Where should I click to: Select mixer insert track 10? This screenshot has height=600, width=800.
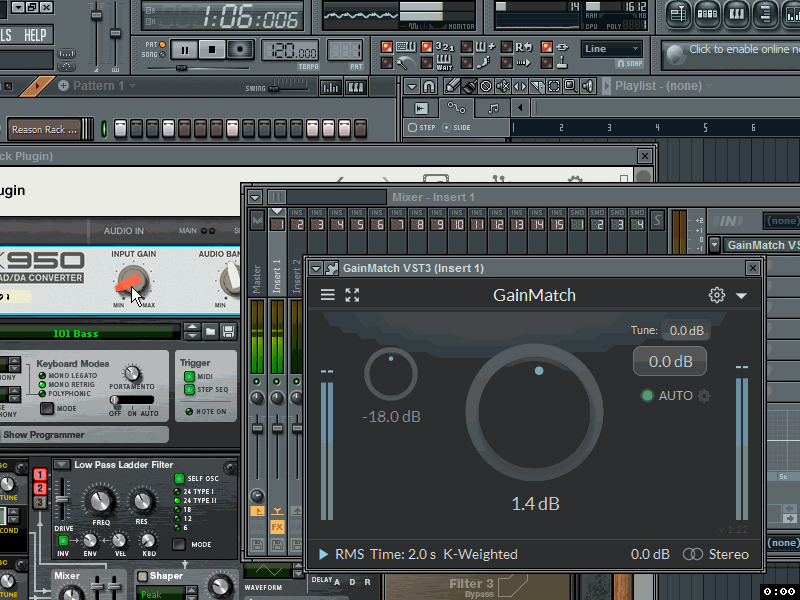457,224
